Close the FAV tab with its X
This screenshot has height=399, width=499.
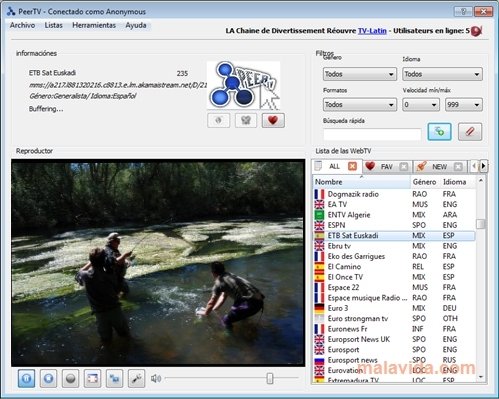pyautogui.click(x=404, y=166)
